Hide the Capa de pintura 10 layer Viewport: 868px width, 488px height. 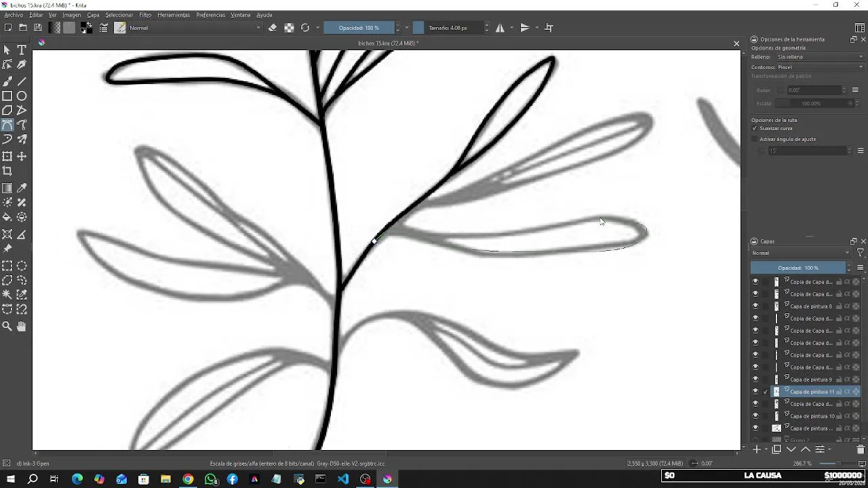(755, 416)
